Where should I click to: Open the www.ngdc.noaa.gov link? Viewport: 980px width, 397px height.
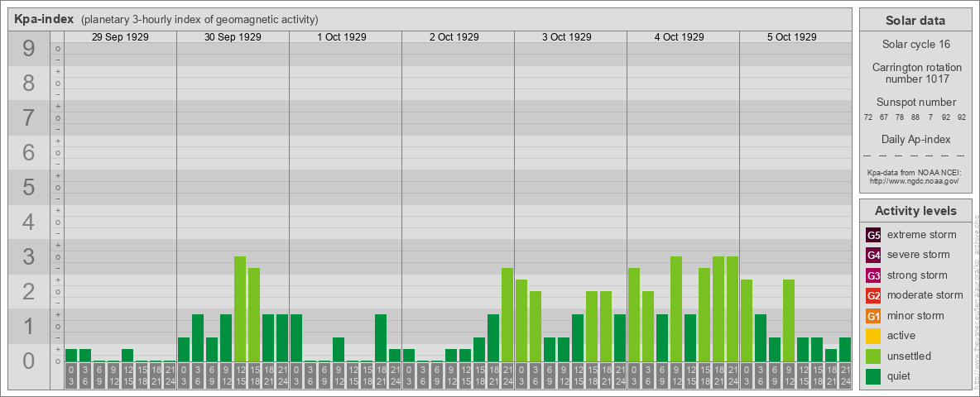point(915,180)
